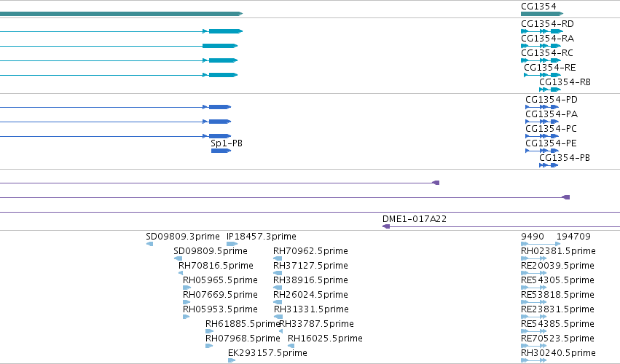Open the CG1354-PC protein label

click(551, 129)
